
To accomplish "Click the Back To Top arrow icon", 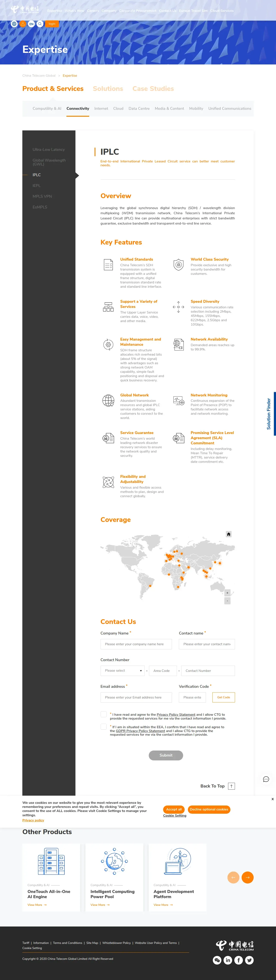I will pyautogui.click(x=232, y=786).
